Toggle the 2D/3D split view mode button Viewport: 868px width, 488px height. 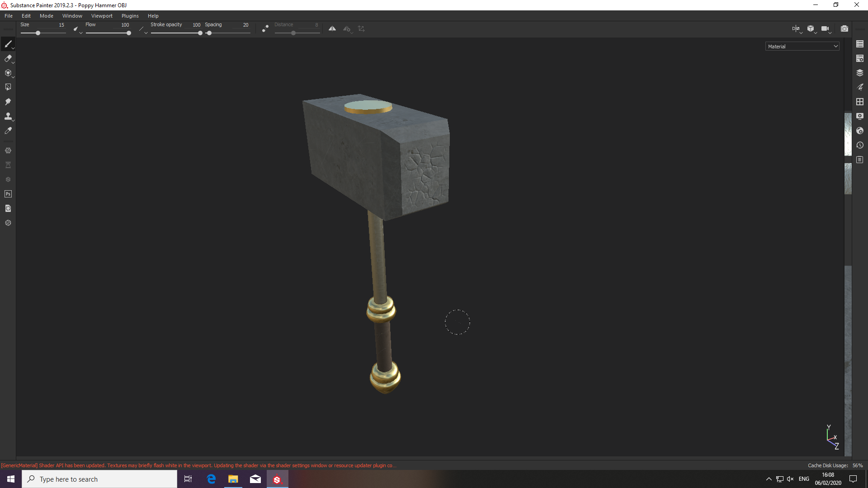(x=795, y=28)
